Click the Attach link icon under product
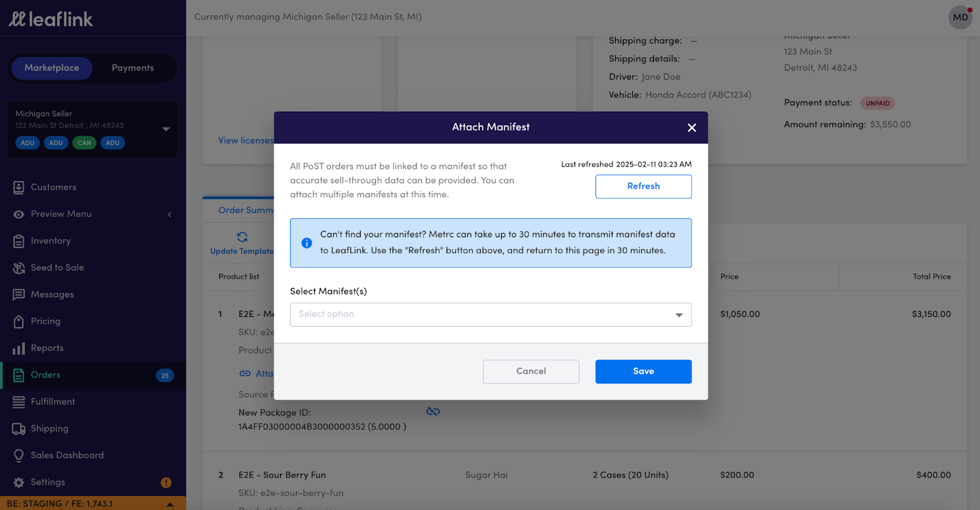 click(245, 373)
